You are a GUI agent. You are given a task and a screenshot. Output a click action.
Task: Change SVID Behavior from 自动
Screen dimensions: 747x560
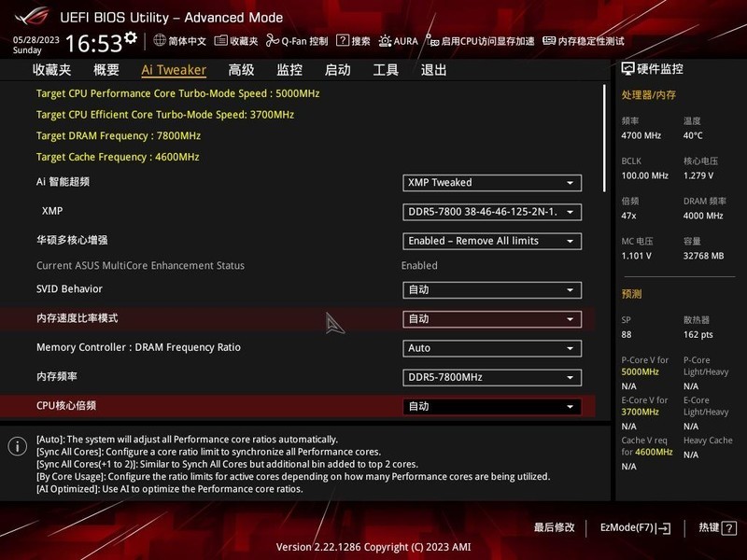tap(492, 291)
